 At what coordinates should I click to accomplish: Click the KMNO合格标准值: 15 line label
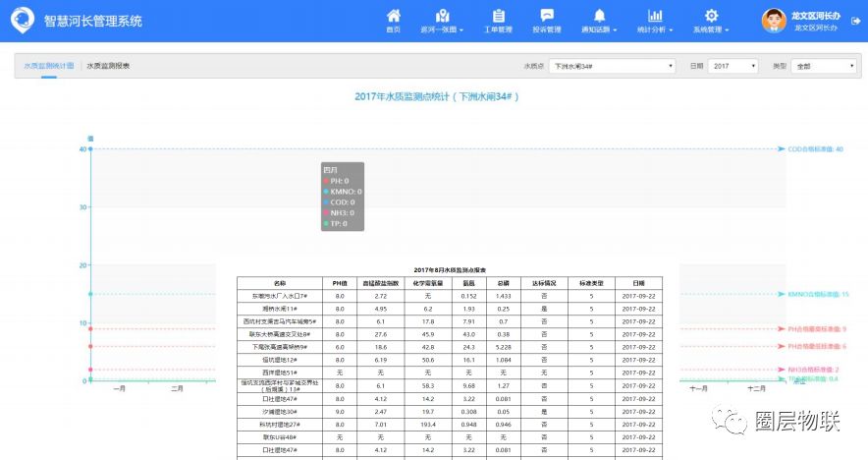click(818, 294)
